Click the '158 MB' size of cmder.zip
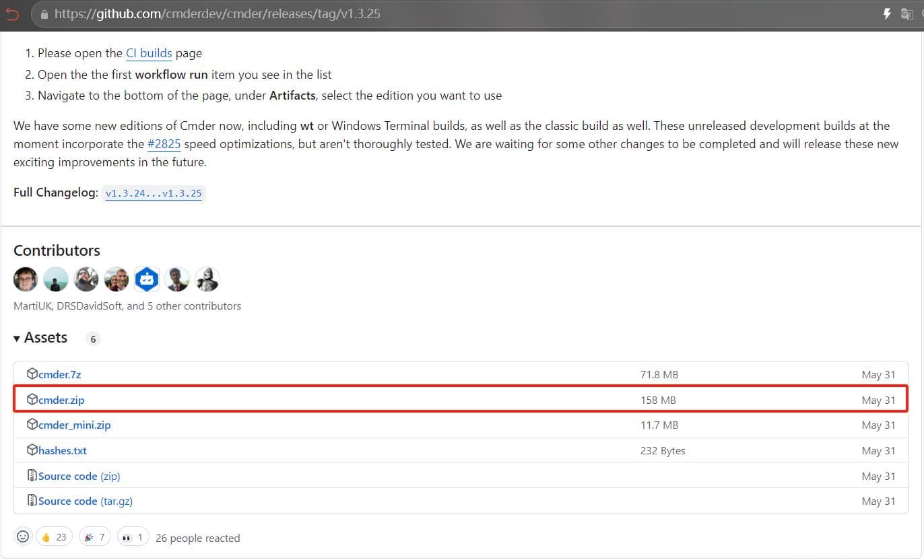924x560 pixels. pos(658,400)
